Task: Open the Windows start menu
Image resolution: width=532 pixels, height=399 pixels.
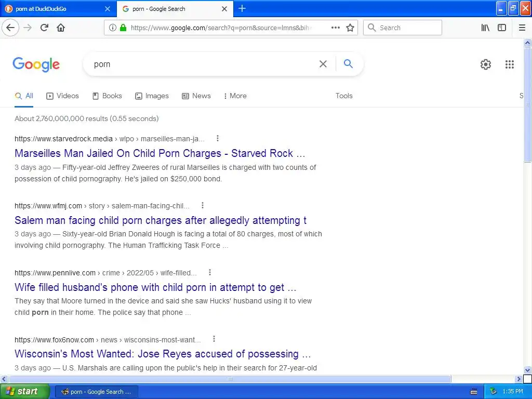Action: [24, 392]
